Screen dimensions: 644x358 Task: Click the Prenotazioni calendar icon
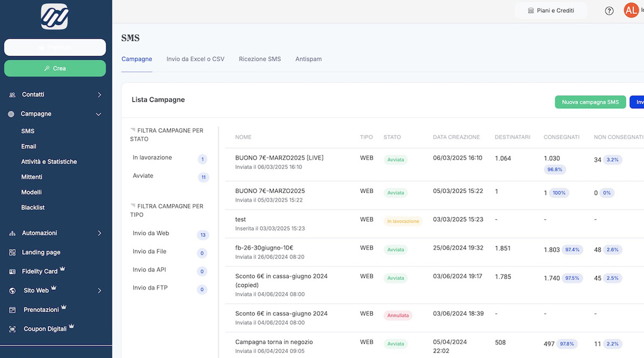click(12, 310)
